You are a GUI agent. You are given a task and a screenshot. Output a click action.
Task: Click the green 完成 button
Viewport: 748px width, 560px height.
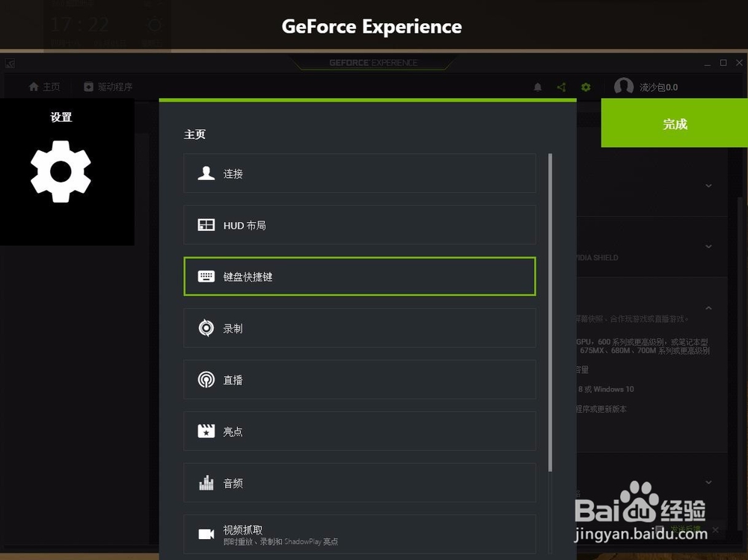675,123
